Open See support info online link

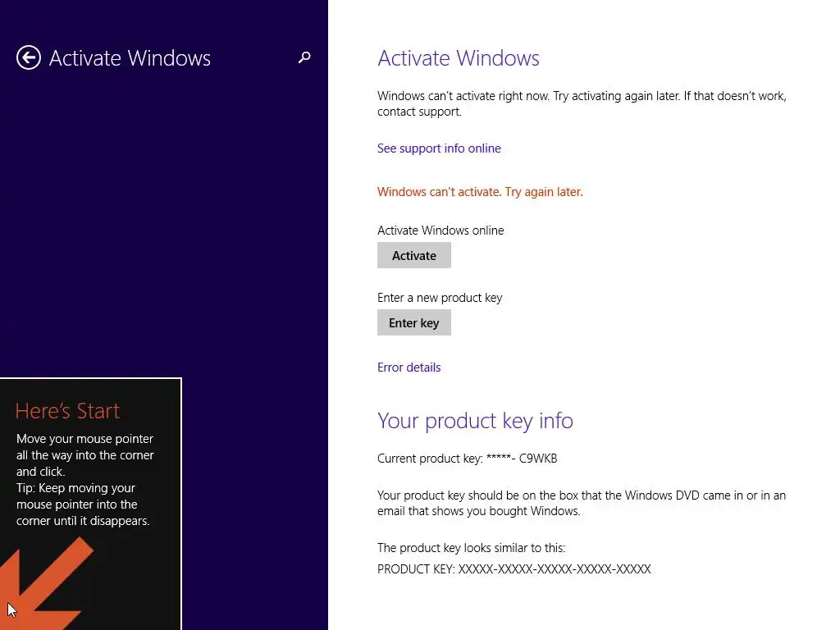(x=439, y=148)
